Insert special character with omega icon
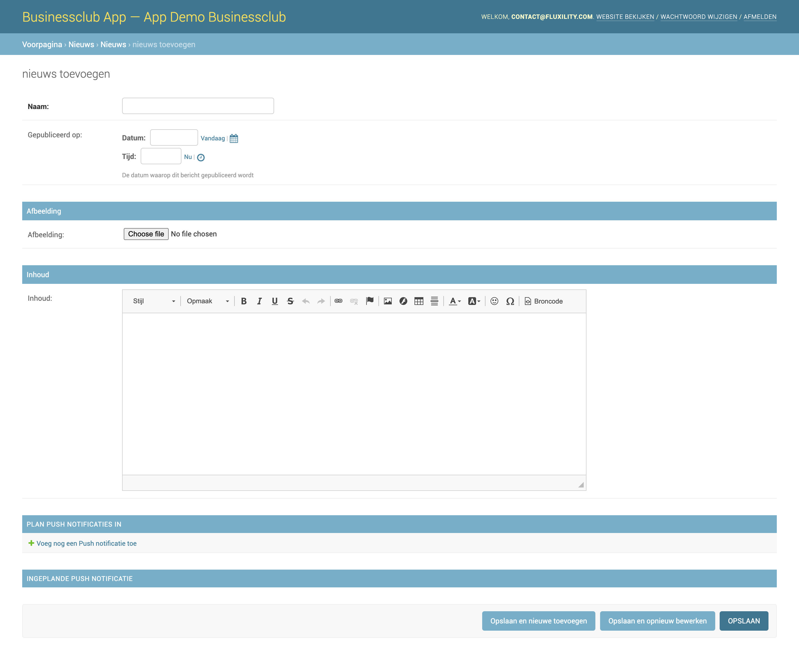Image resolution: width=799 pixels, height=672 pixels. pos(510,301)
